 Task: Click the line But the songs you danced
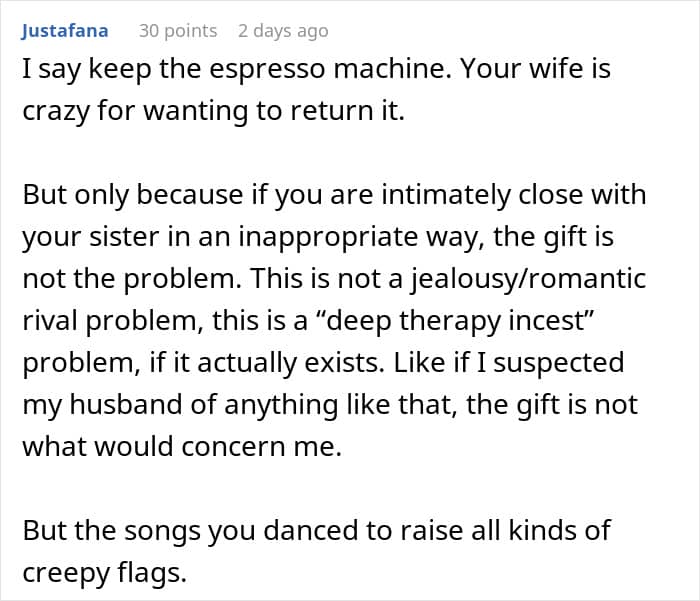pos(317,531)
